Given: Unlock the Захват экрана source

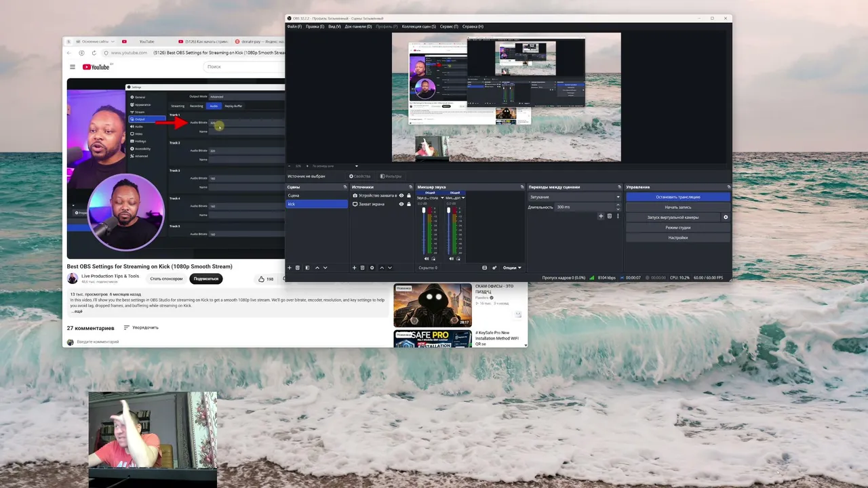Looking at the screenshot, I should click(409, 204).
